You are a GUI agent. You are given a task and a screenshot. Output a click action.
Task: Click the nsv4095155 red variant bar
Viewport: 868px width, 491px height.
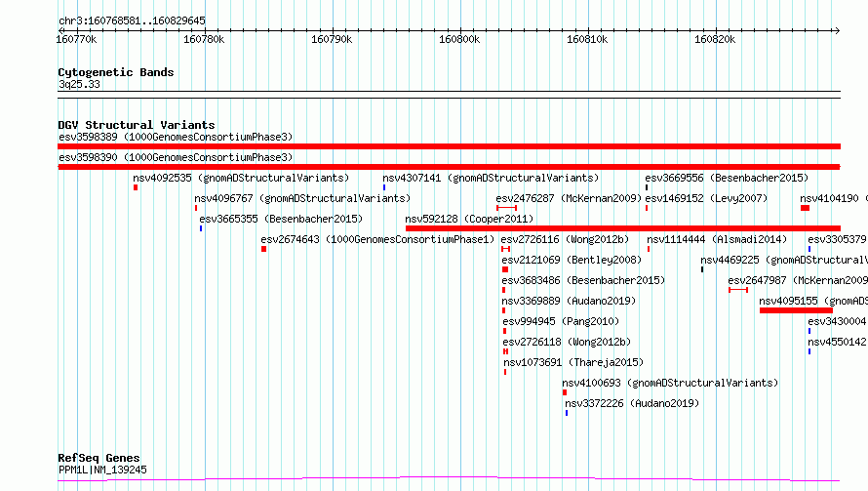(796, 310)
